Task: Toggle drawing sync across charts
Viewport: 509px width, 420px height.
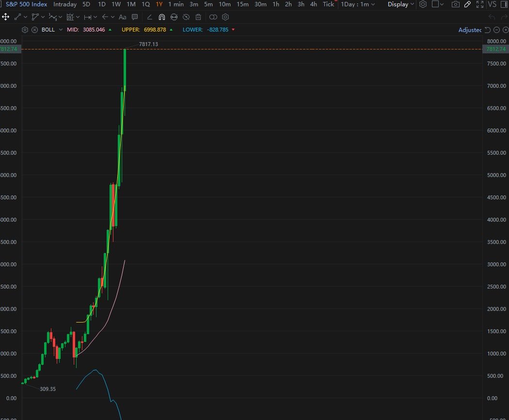Action: [x=174, y=17]
